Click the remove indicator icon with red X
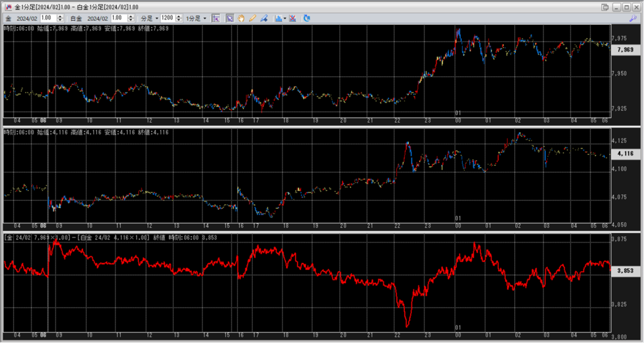The image size is (644, 343). coord(293,18)
